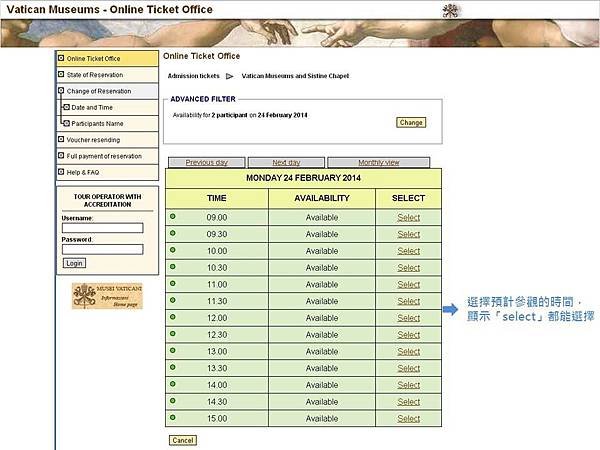The image size is (600, 450).
Task: Switch to Monthly view
Action: [379, 163]
